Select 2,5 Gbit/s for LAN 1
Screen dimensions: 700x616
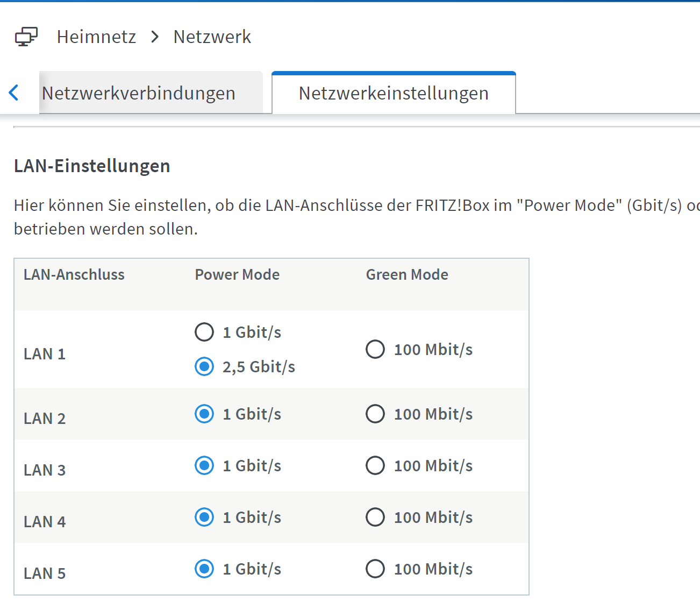point(204,366)
